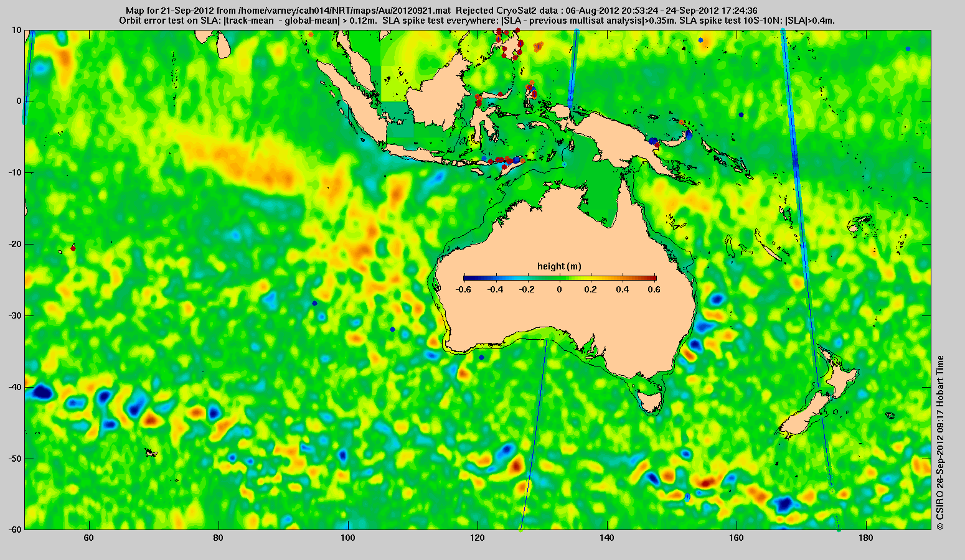Click the '-0.6' colorbar tick label

[x=463, y=289]
